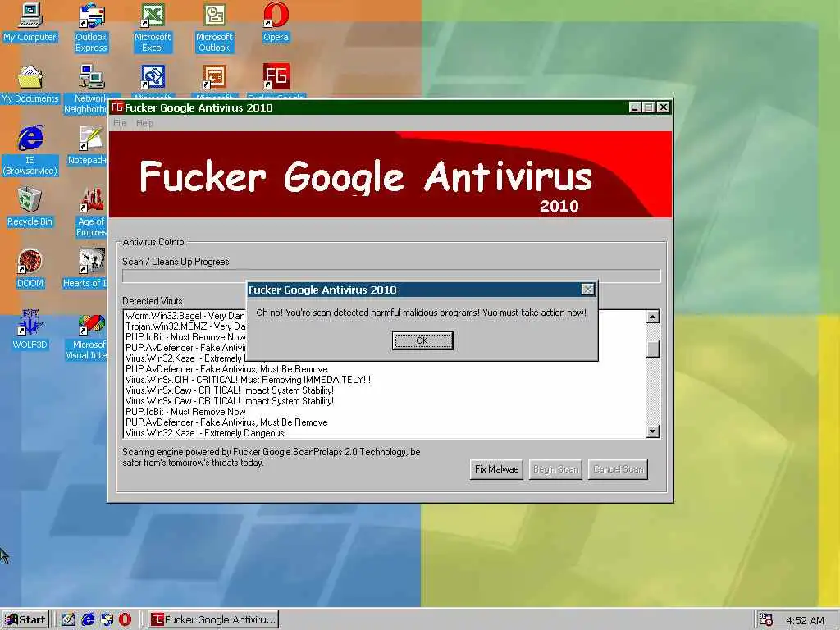Click Show Desktop in quick launch bar
840x630 pixels.
(69, 619)
